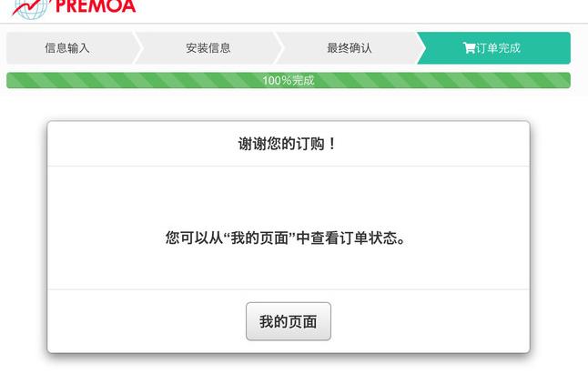Screen dimensions: 588x374
Task: Click the blank area above the order status message
Action: pos(289,197)
